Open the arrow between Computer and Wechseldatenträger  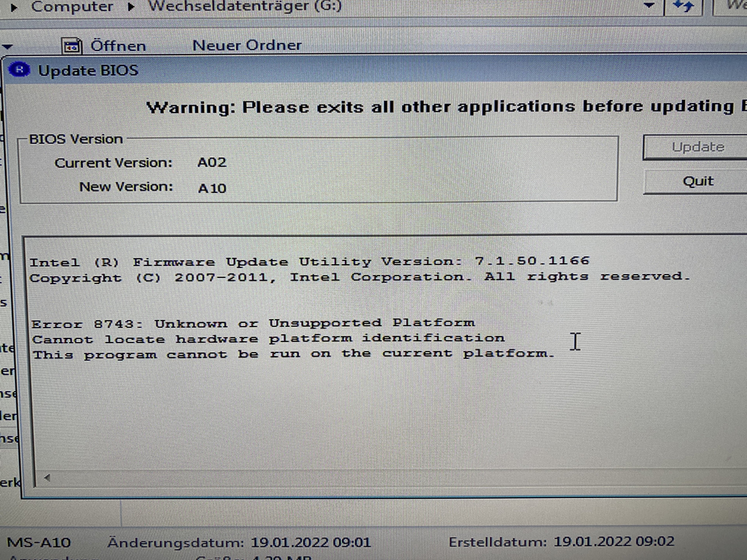tap(131, 7)
